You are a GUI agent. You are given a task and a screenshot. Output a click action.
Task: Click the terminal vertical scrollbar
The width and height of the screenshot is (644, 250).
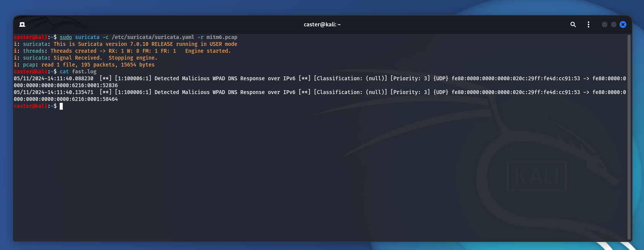(x=629, y=137)
